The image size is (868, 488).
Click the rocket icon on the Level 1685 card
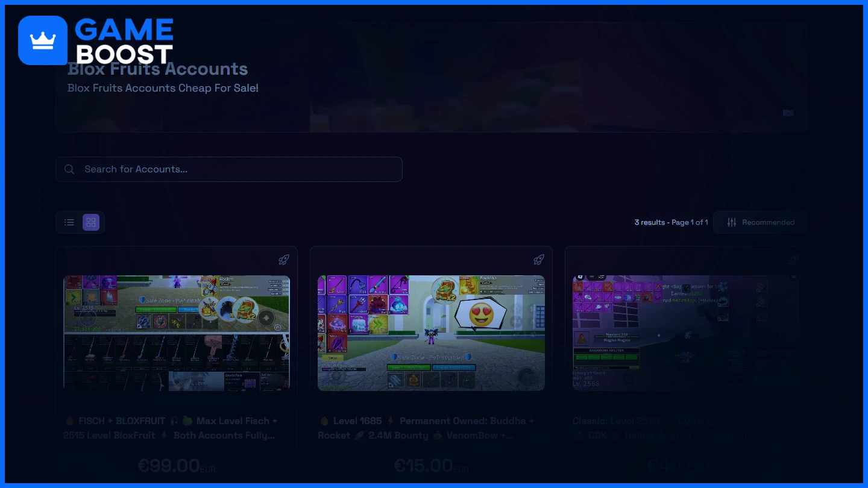coord(539,260)
